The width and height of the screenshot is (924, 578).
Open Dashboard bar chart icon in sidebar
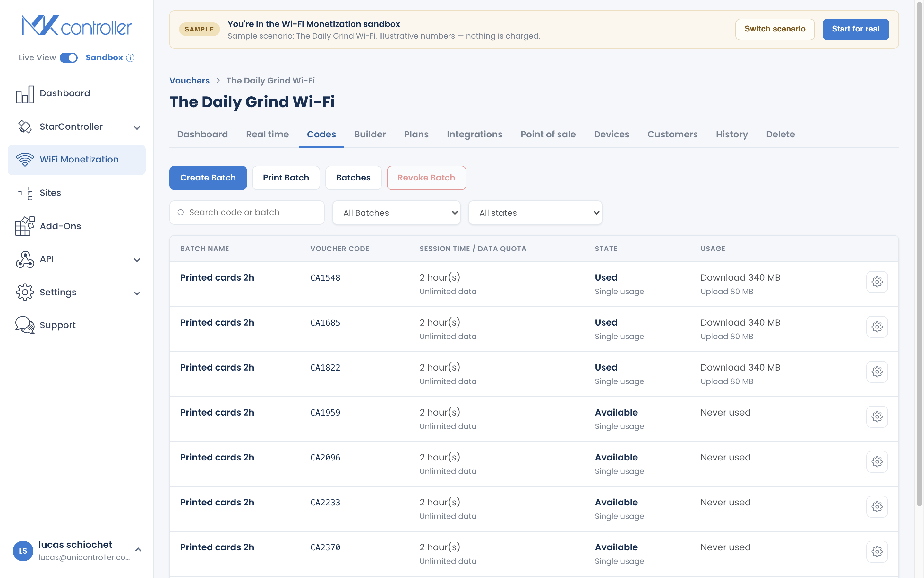[x=25, y=94]
